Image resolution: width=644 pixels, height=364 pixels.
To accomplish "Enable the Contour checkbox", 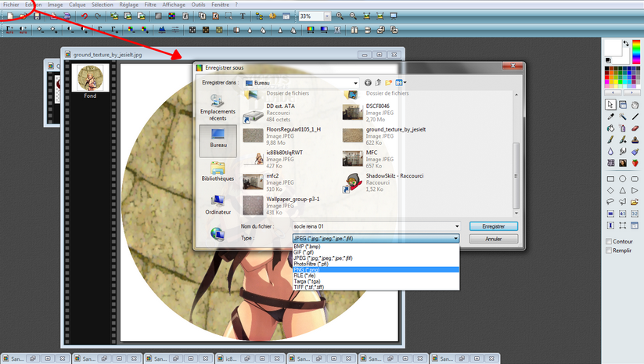I will click(609, 242).
